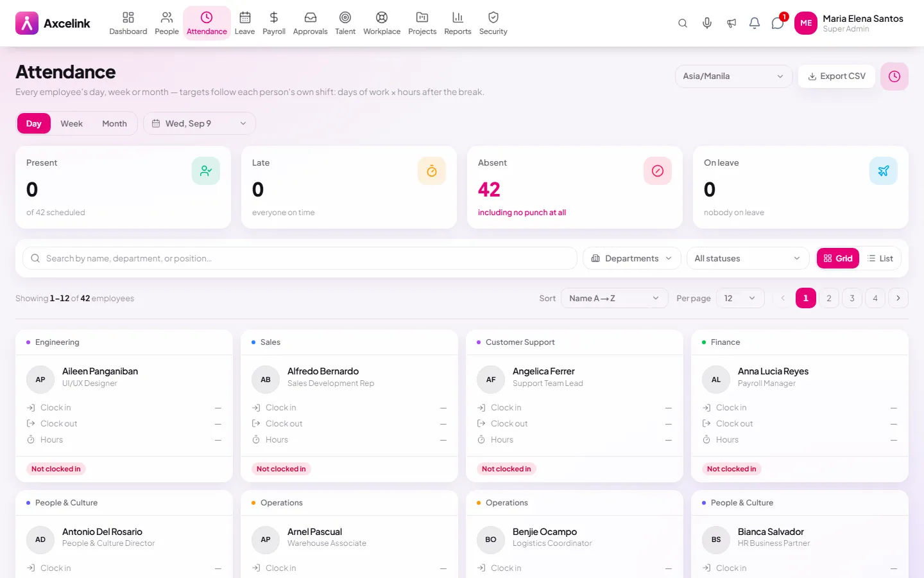Click the Maria Elena Santos profile name
This screenshot has width=924, height=578.
click(863, 19)
